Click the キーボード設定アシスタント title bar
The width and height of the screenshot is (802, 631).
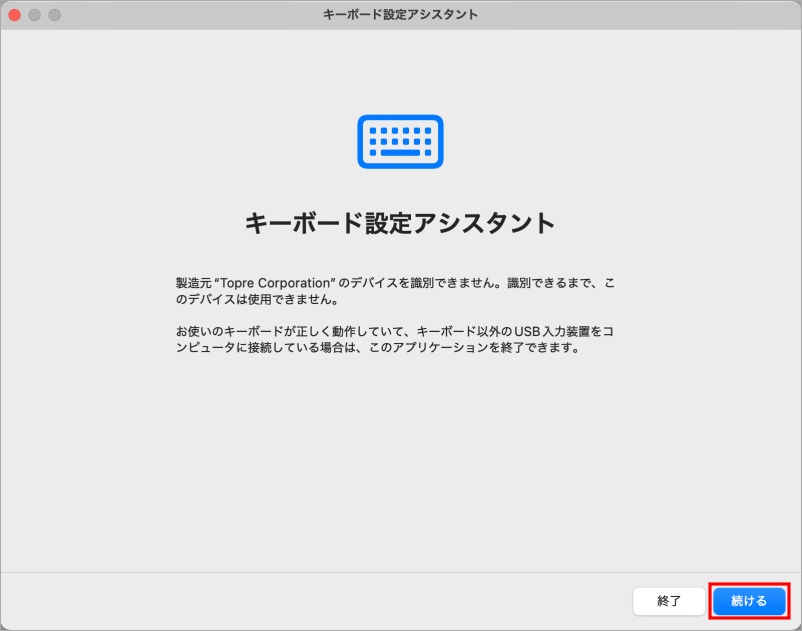coord(400,14)
